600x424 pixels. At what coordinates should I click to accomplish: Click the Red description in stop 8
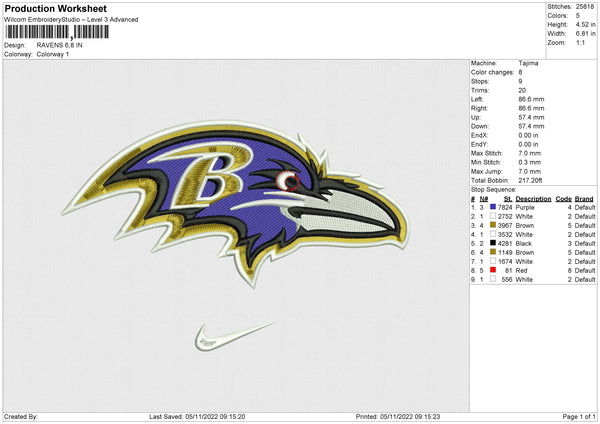click(522, 271)
